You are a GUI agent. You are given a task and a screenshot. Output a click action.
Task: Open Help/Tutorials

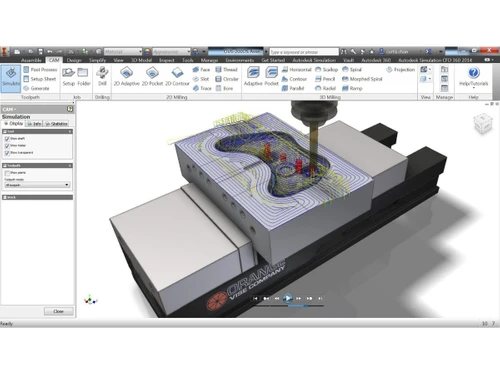pyautogui.click(x=473, y=76)
